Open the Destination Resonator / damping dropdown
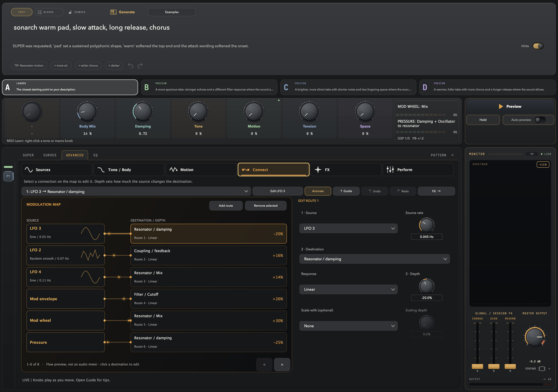The height and width of the screenshot is (392, 558). coord(374,259)
